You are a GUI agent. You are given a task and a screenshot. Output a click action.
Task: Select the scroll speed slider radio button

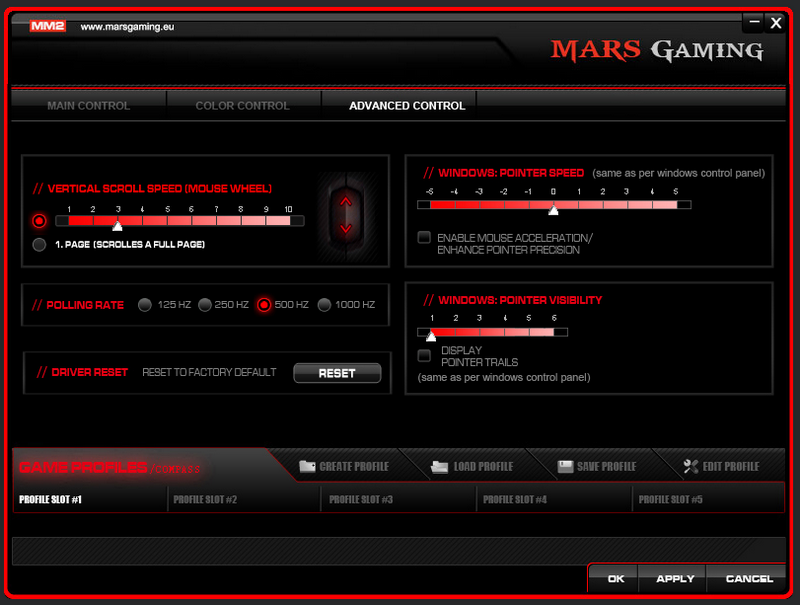click(x=39, y=220)
